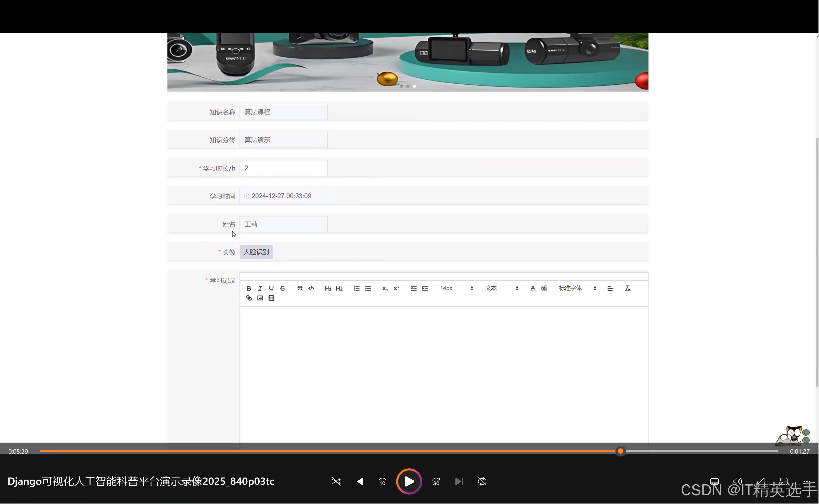Click the remaining time 0:01:27 label
Screen dimensions: 819x504
coord(800,451)
